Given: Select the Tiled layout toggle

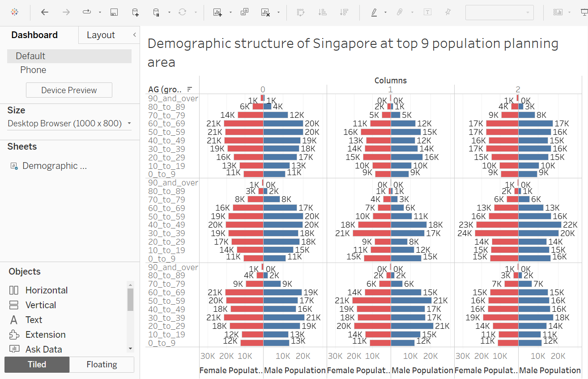Looking at the screenshot, I should coord(37,364).
